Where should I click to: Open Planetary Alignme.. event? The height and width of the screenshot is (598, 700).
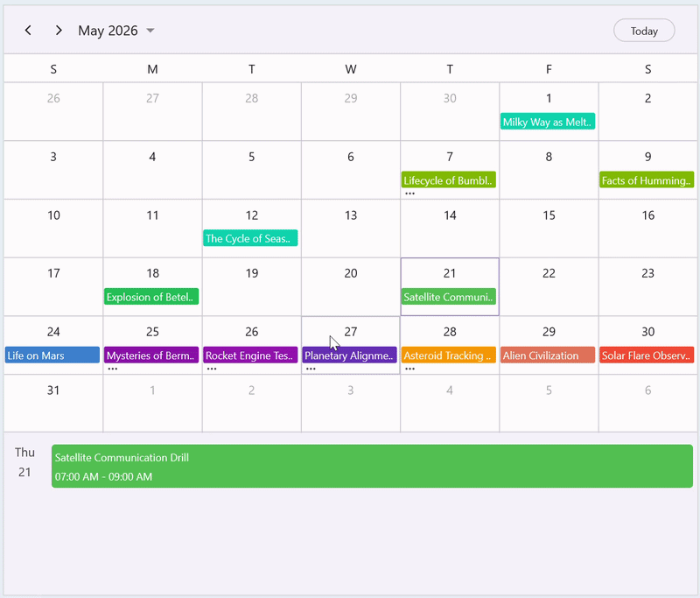tap(349, 355)
